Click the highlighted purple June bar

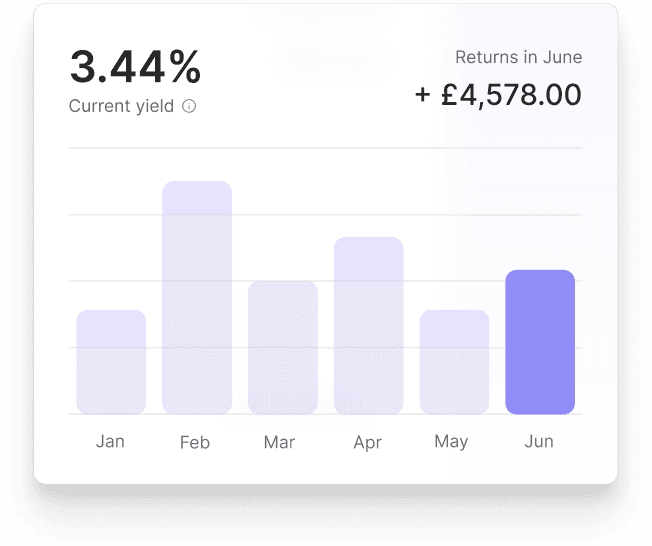click(x=540, y=341)
